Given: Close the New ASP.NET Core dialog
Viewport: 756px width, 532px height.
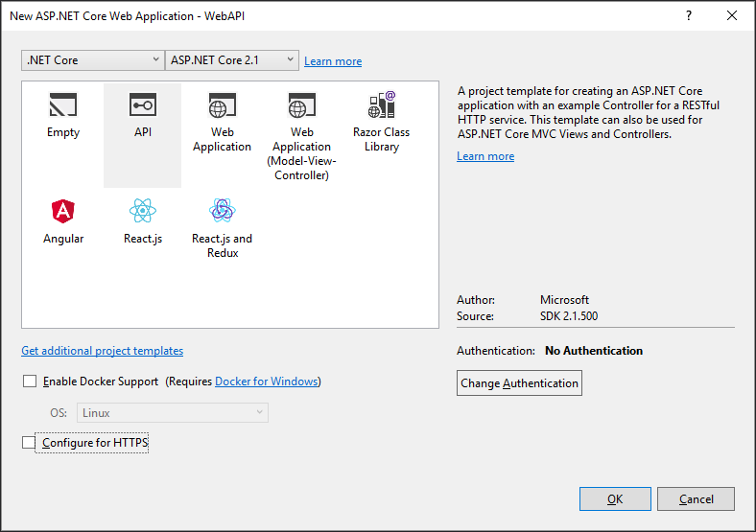Looking at the screenshot, I should 732,16.
